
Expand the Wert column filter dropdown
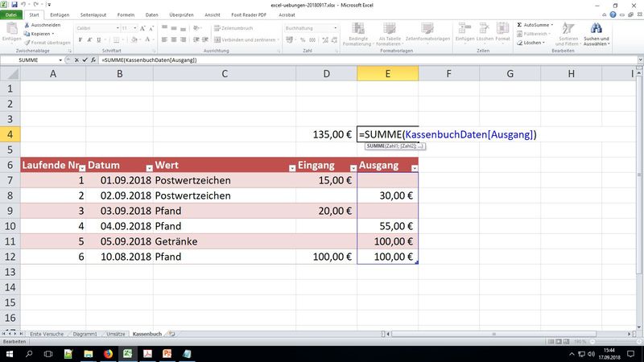coord(290,167)
